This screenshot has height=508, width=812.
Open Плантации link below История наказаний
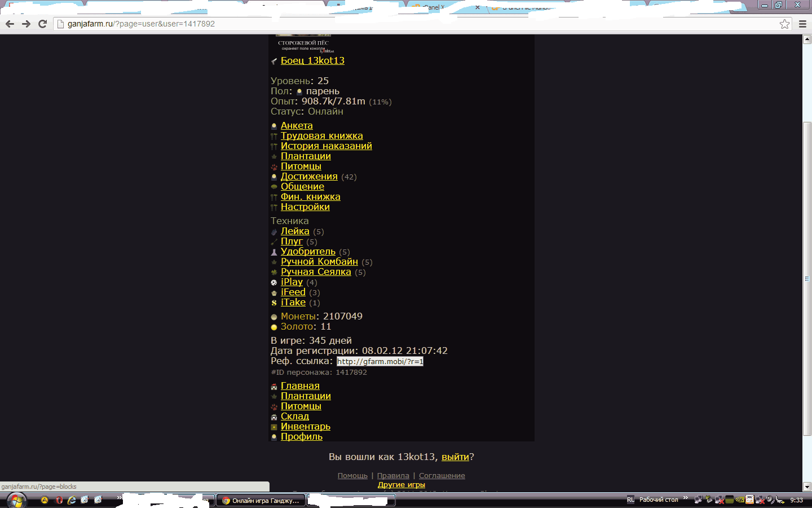[x=306, y=156]
